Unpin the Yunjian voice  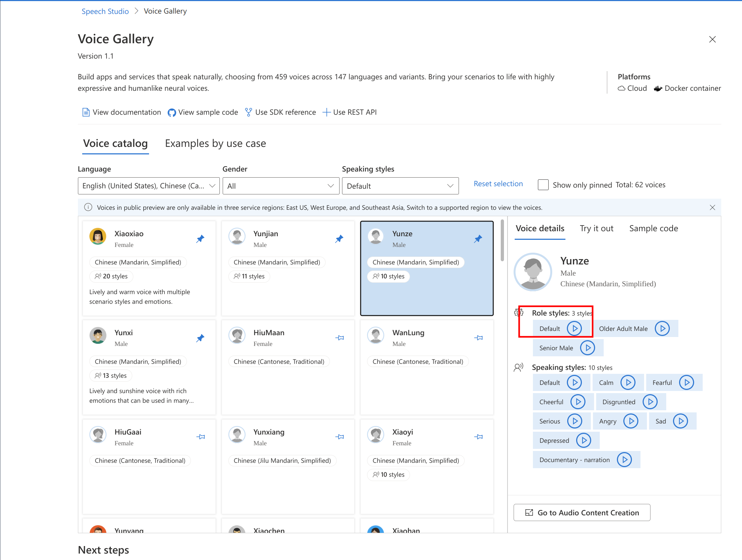coord(339,239)
